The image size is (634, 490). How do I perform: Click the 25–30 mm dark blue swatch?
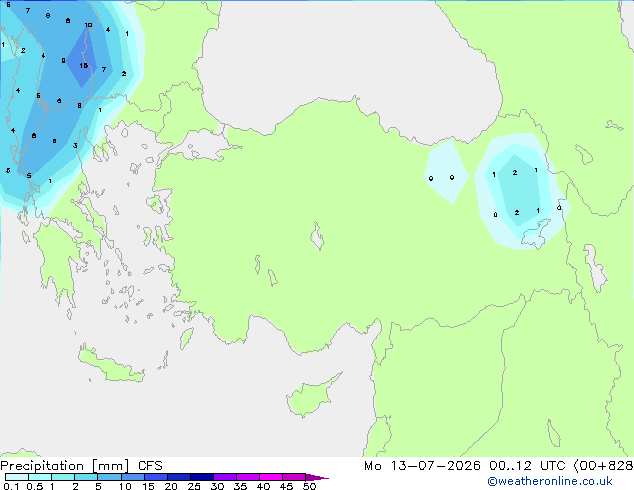coord(202,477)
